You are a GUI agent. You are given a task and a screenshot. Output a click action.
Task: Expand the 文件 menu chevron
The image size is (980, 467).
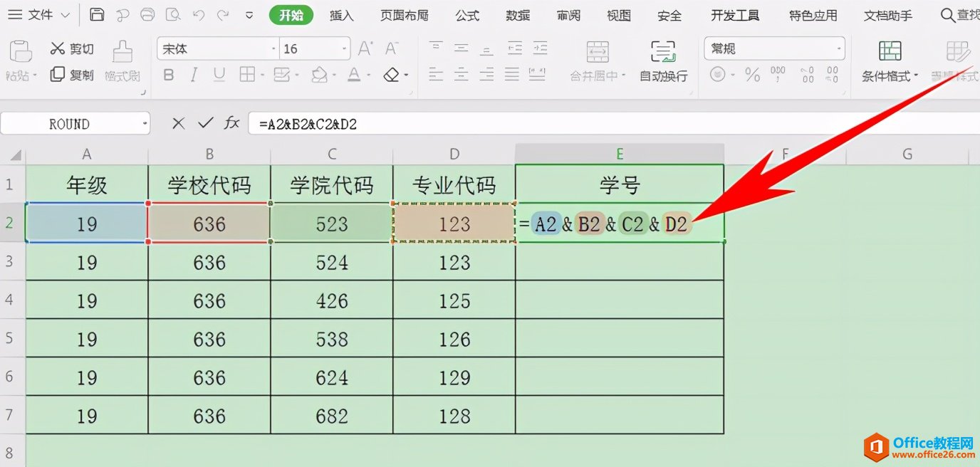65,15
